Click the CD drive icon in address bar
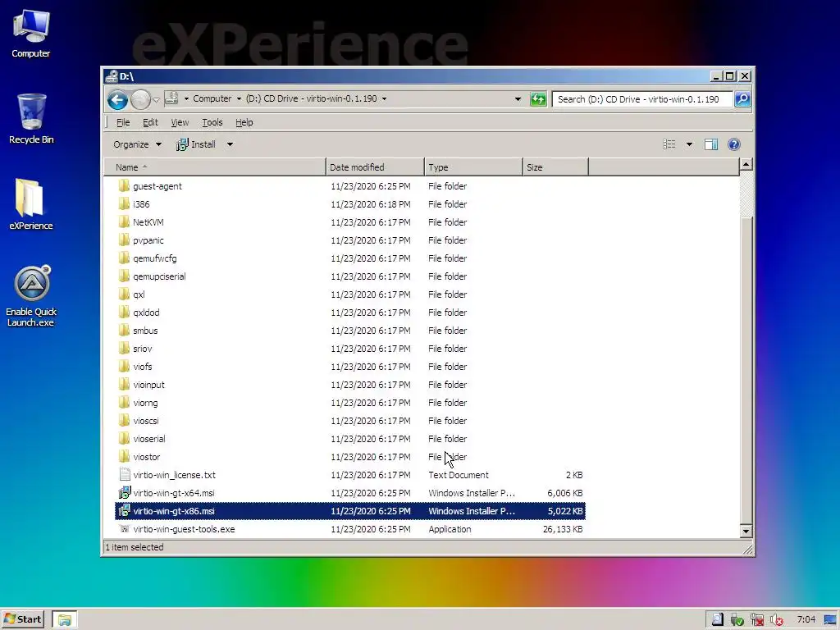 tap(171, 98)
